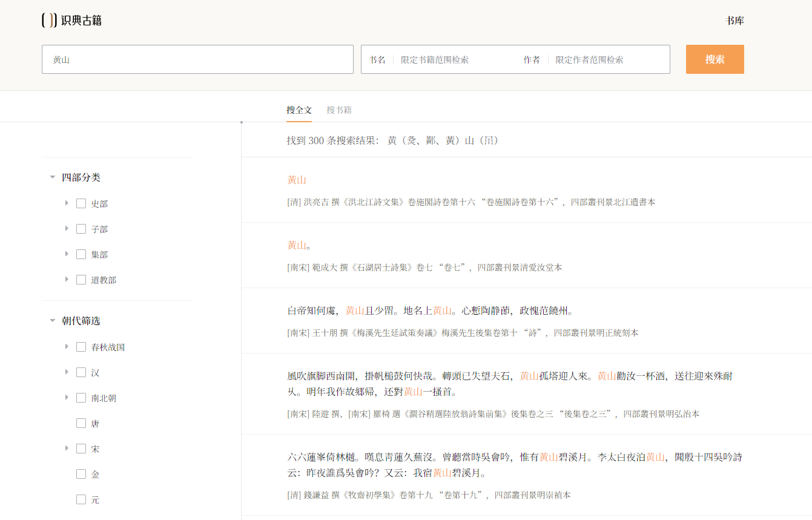812x520 pixels.
Task: Switch to the 搜书籍 tab
Action: (339, 110)
